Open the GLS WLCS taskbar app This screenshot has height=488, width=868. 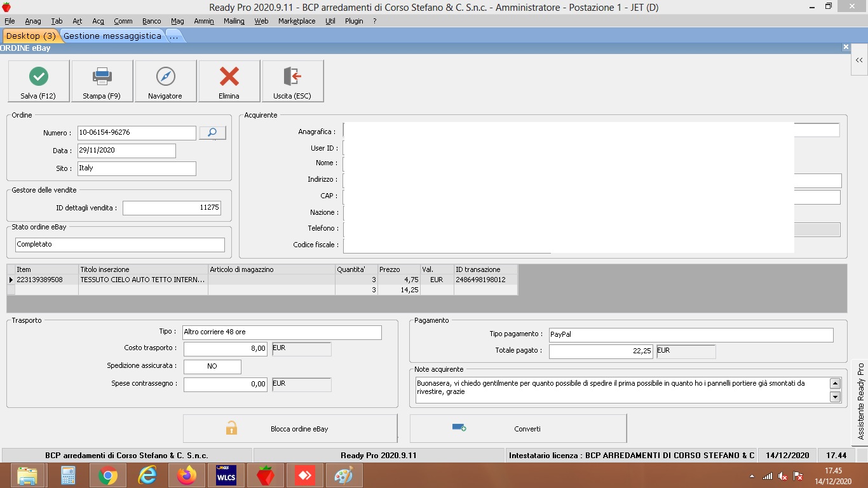226,475
